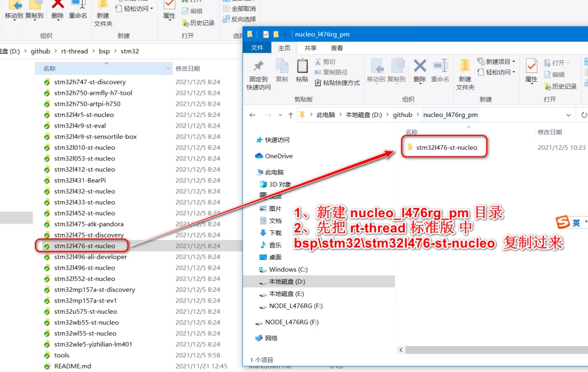This screenshot has width=588, height=372.
Task: Click the Paste (粘贴) clipboard icon
Action: (302, 70)
